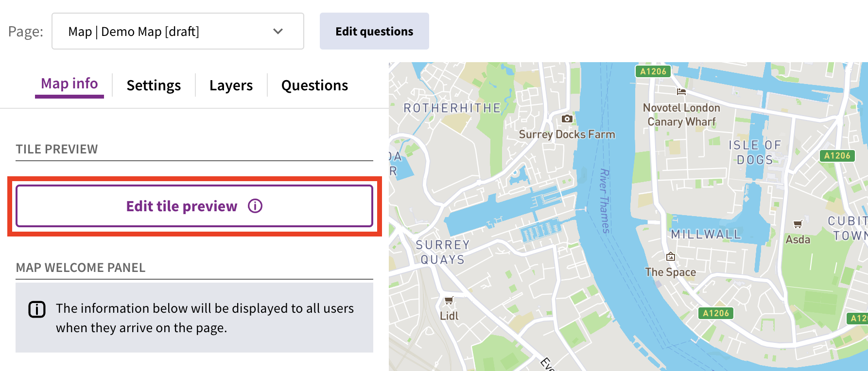This screenshot has width=868, height=371.
Task: Click the hotel bed icon above Novotel London
Action: [681, 91]
